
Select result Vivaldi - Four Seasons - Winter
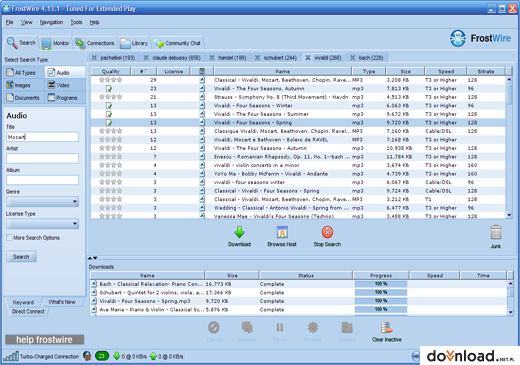(x=298, y=106)
